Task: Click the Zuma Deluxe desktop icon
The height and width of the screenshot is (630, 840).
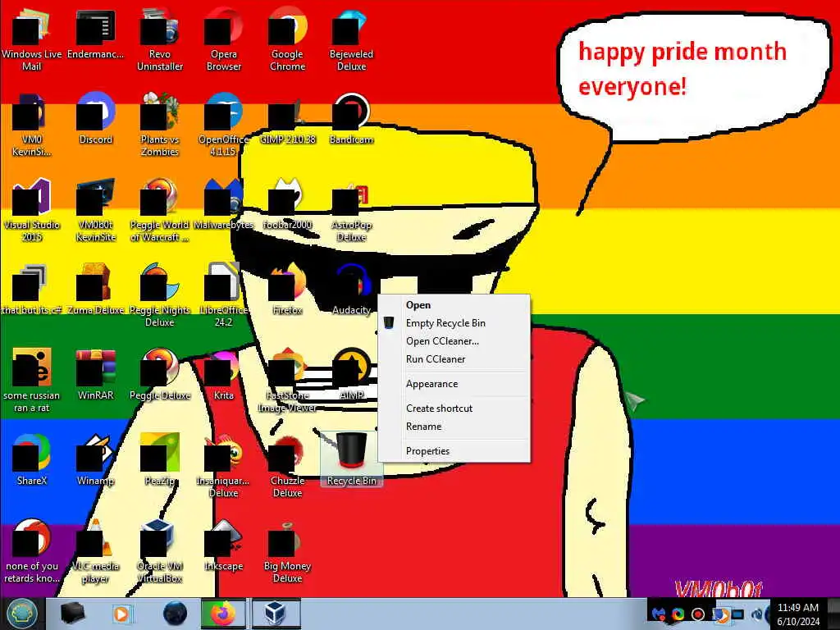Action: (x=95, y=289)
